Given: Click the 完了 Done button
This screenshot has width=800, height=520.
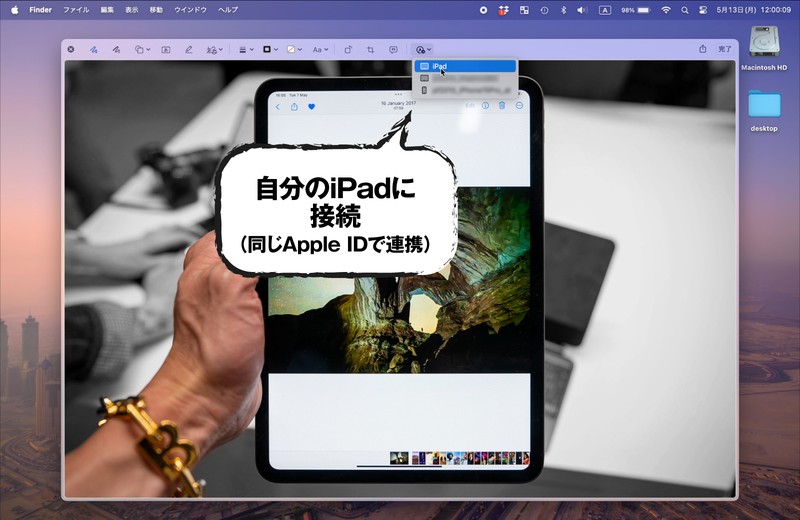Looking at the screenshot, I should [x=724, y=49].
